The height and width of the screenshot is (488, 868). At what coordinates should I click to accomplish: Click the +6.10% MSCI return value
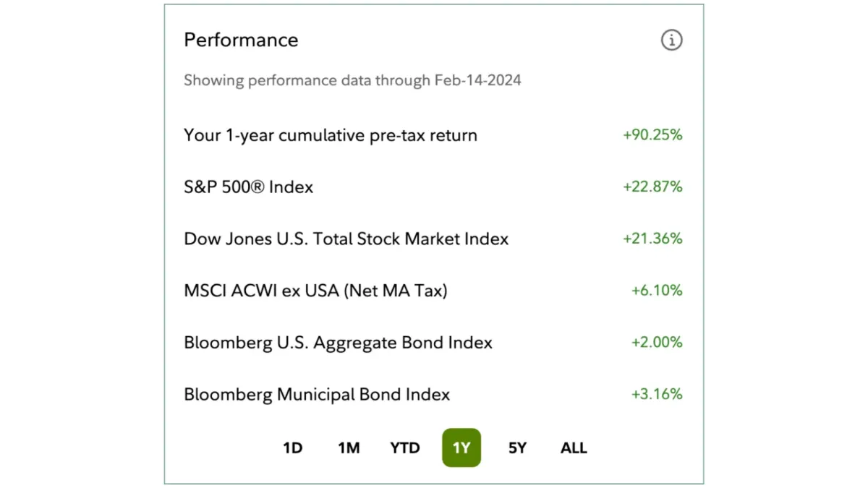point(657,291)
